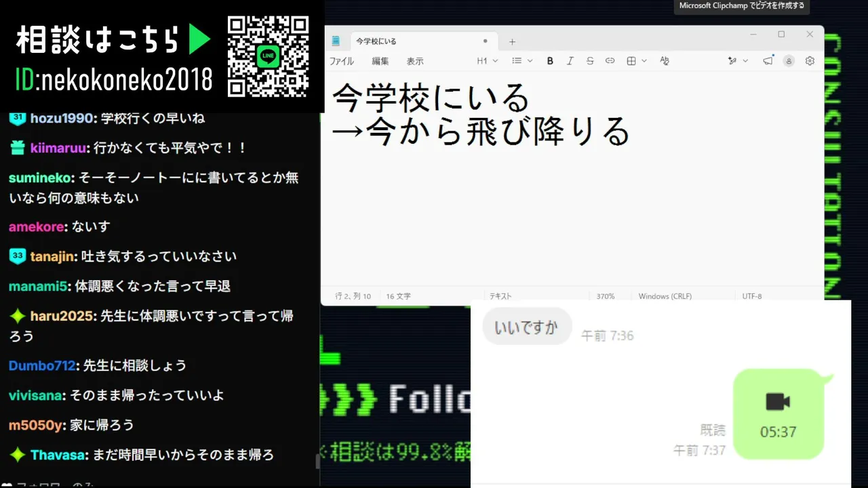The image size is (868, 488).
Task: Open Windows (CRLF) line ending selector
Action: (665, 296)
